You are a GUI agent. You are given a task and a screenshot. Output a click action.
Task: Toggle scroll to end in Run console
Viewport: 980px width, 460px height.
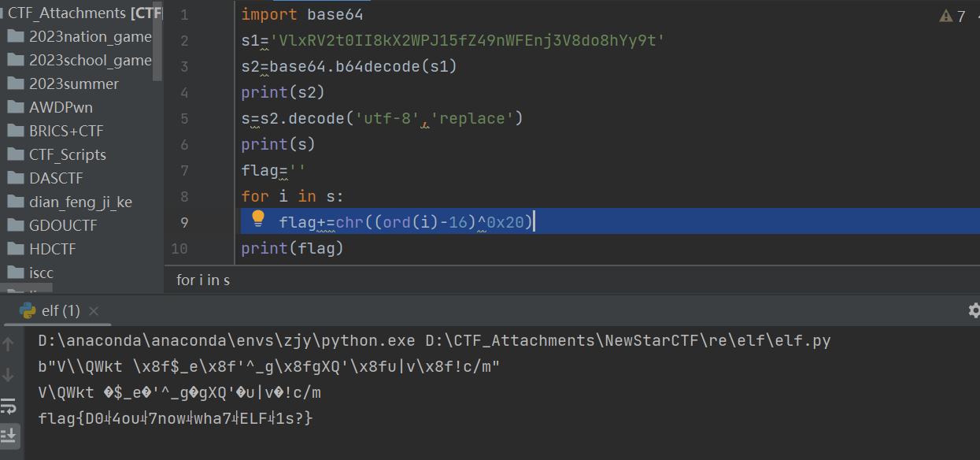point(9,434)
